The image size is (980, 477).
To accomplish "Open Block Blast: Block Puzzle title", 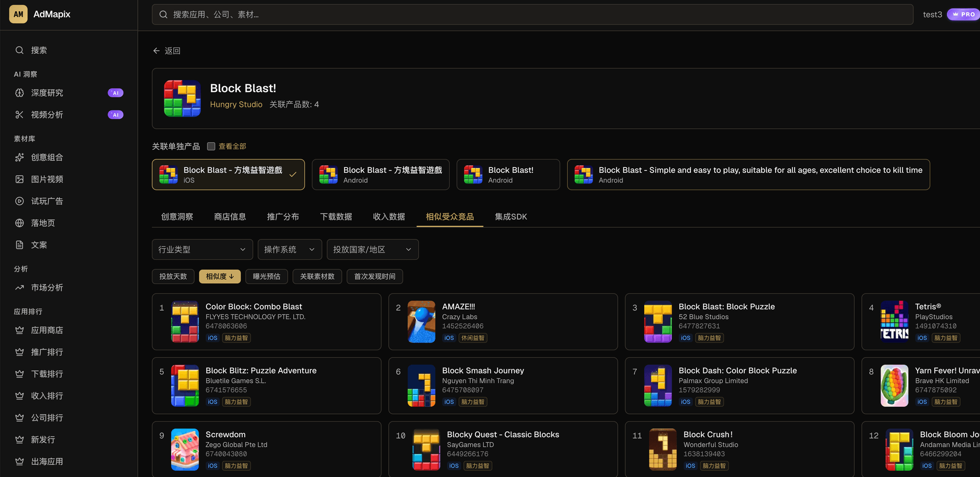I will click(727, 307).
